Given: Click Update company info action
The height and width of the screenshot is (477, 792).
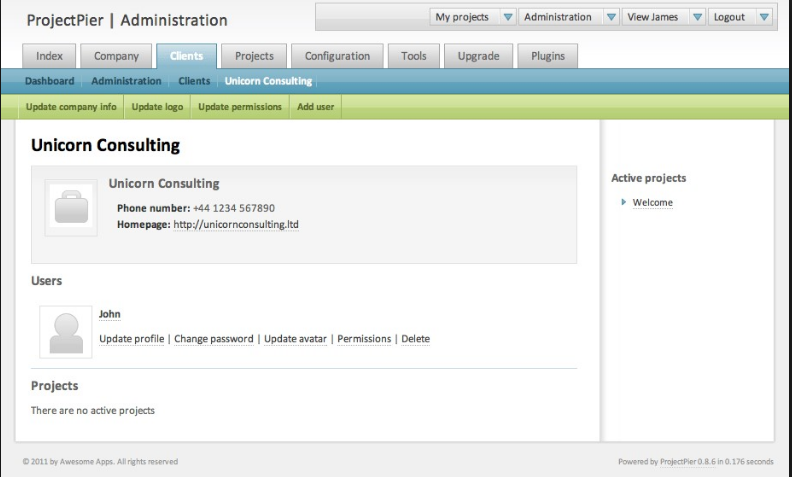Looking at the screenshot, I should coord(71,107).
